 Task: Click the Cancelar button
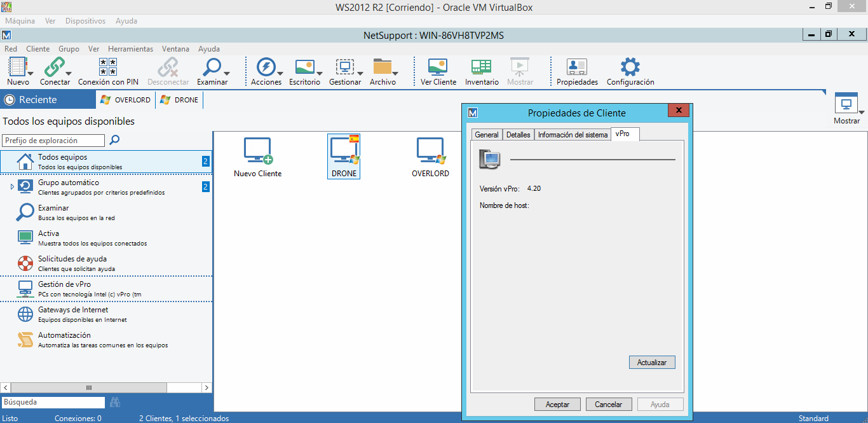(608, 405)
